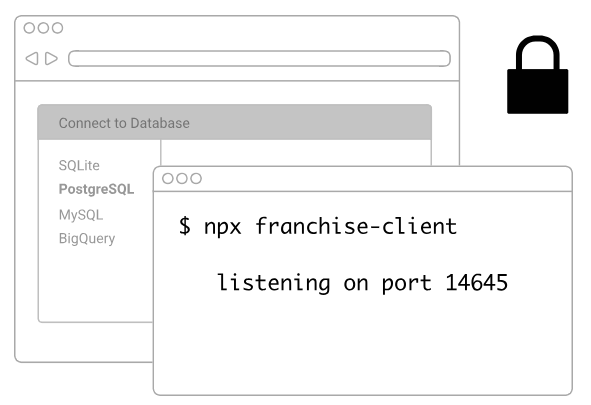Click last circle button of terminal window
This screenshot has width=591, height=405.
click(x=196, y=179)
